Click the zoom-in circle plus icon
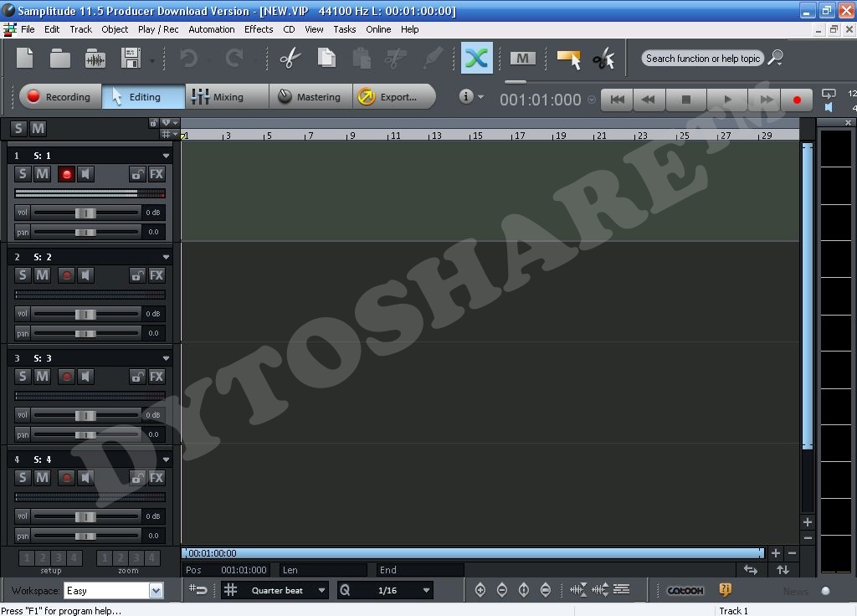The image size is (857, 616). tap(480, 590)
